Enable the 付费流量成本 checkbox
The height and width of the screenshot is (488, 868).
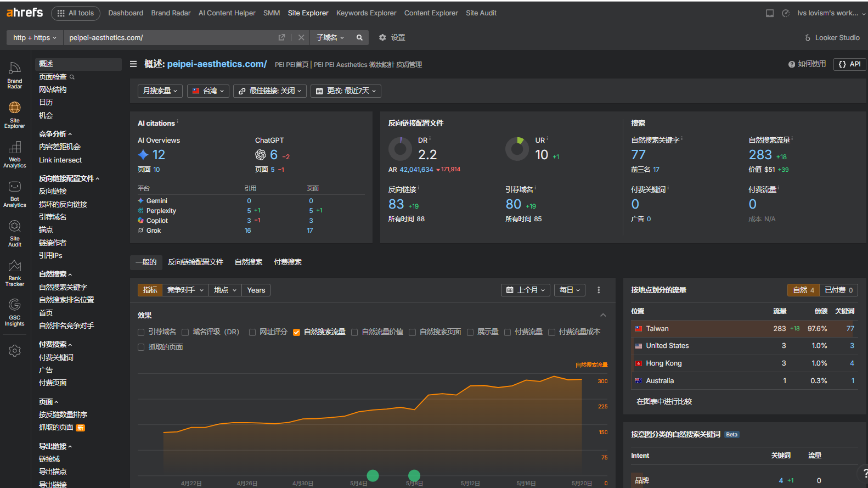click(552, 332)
